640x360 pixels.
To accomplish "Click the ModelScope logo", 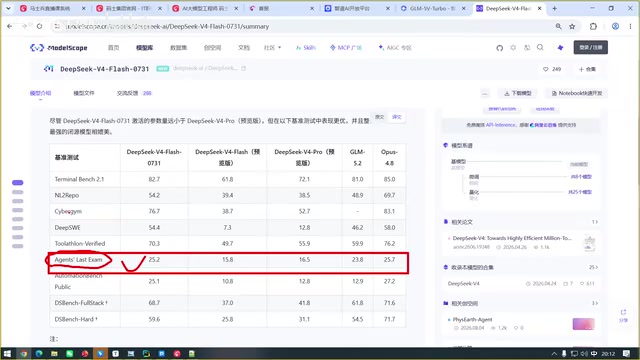I will point(59,48).
